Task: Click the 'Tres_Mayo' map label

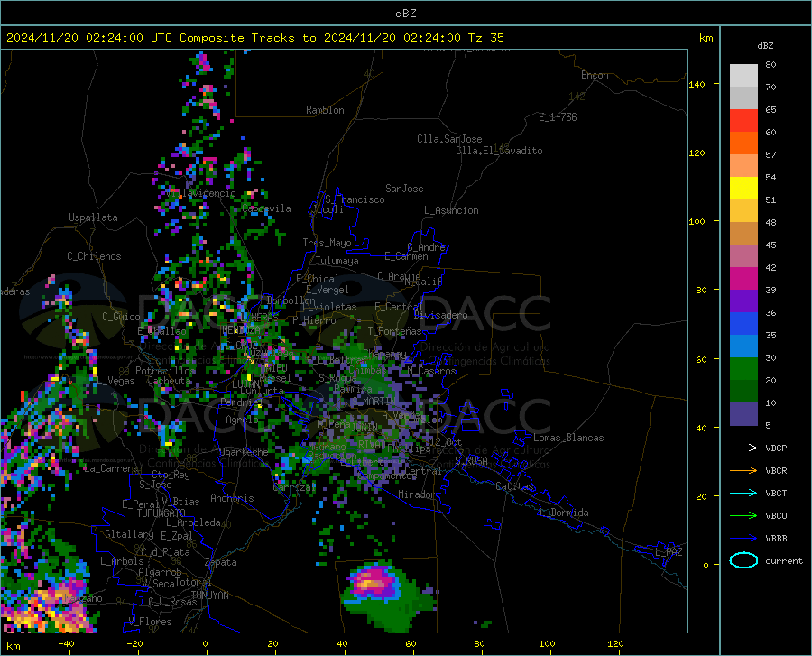Action: pos(327,243)
